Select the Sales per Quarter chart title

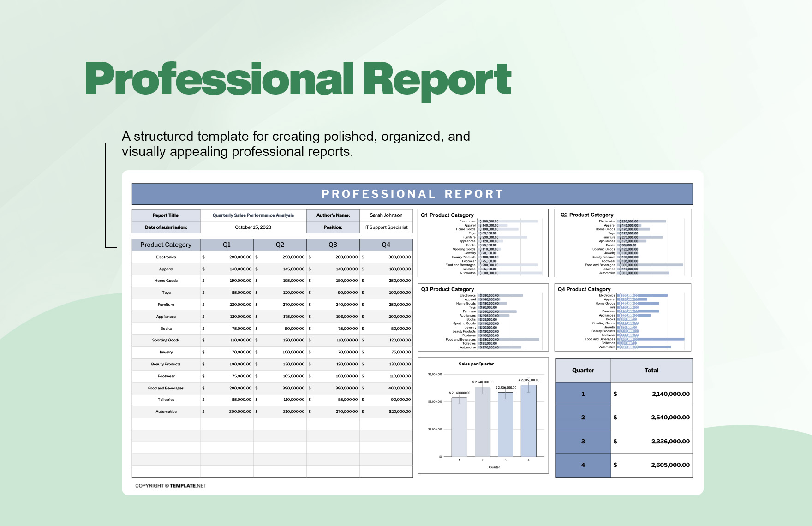pyautogui.click(x=476, y=364)
